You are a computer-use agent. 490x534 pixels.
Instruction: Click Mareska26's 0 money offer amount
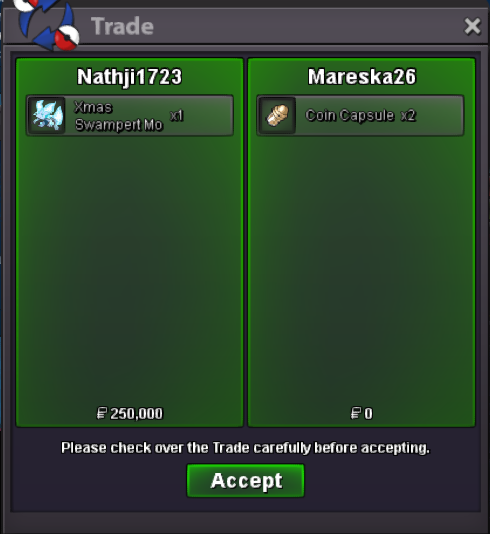368,414
